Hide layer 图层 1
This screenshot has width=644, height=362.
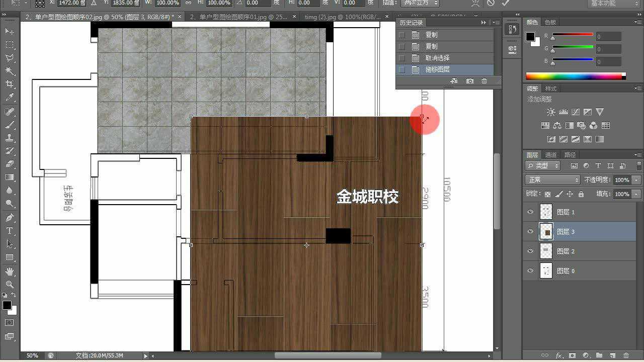pyautogui.click(x=530, y=212)
